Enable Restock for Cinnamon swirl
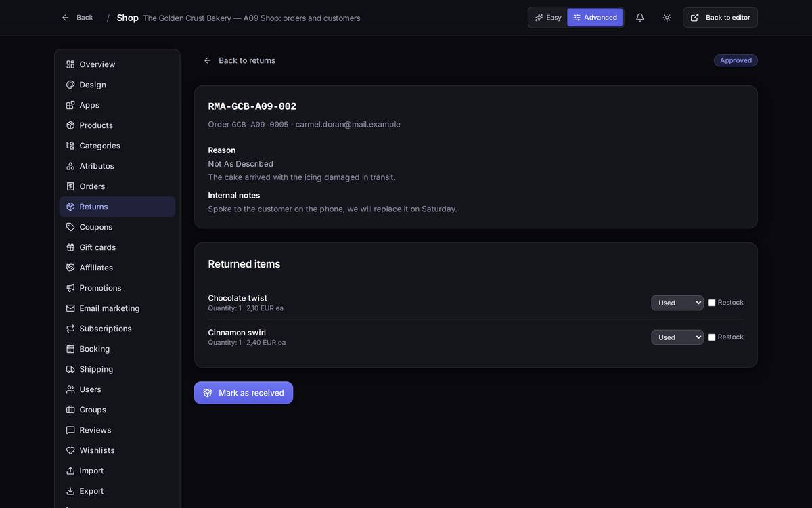 coord(712,337)
